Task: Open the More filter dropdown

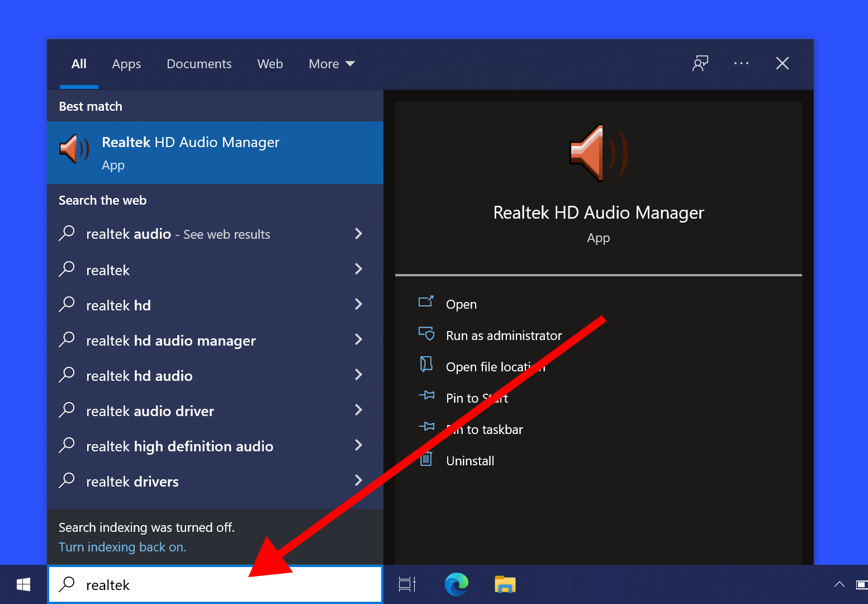Action: click(331, 64)
